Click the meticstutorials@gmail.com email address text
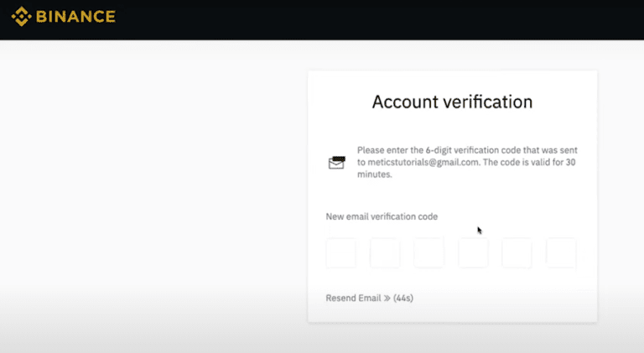The image size is (644, 353). (423, 162)
